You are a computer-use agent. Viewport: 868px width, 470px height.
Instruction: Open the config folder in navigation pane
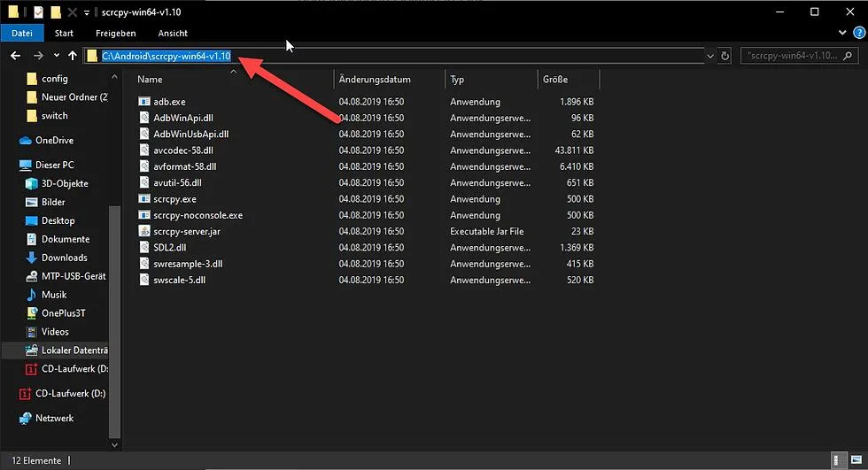(55, 79)
